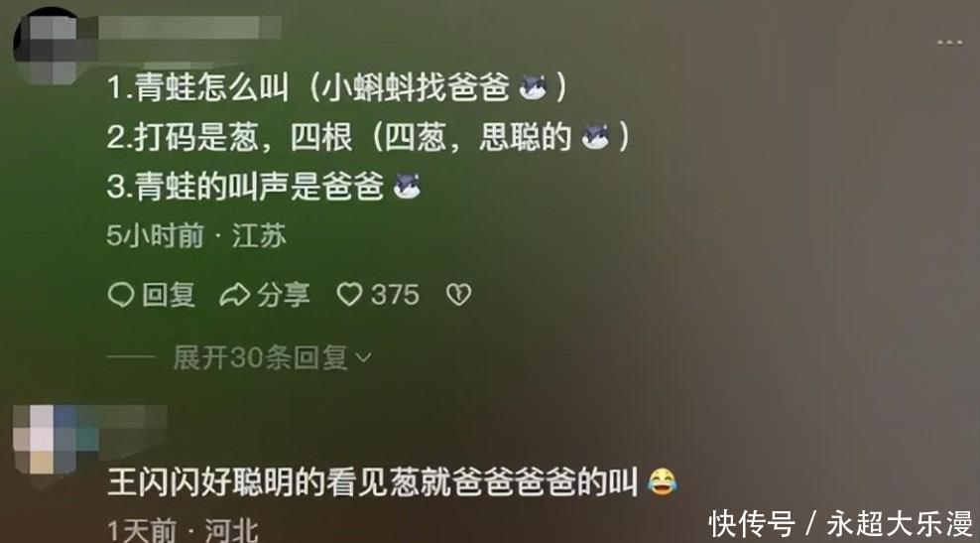The image size is (980, 543).
Task: Dislike using the broken heart icon
Action: tap(458, 295)
